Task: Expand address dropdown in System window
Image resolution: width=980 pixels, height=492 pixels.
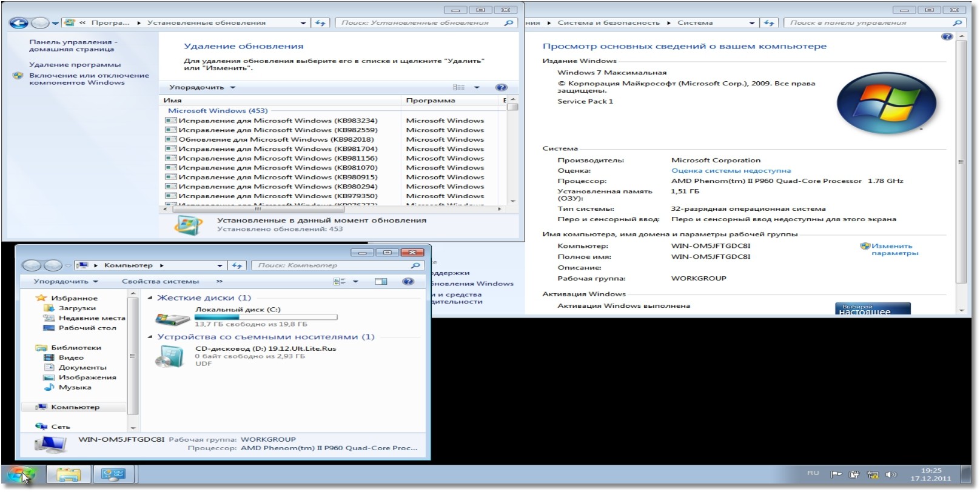Action: 752,23
